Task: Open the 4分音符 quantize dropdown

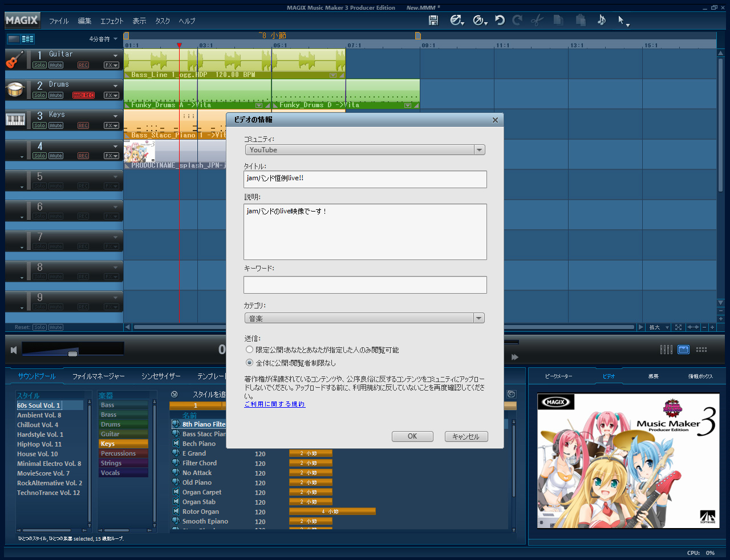Action: point(103,39)
